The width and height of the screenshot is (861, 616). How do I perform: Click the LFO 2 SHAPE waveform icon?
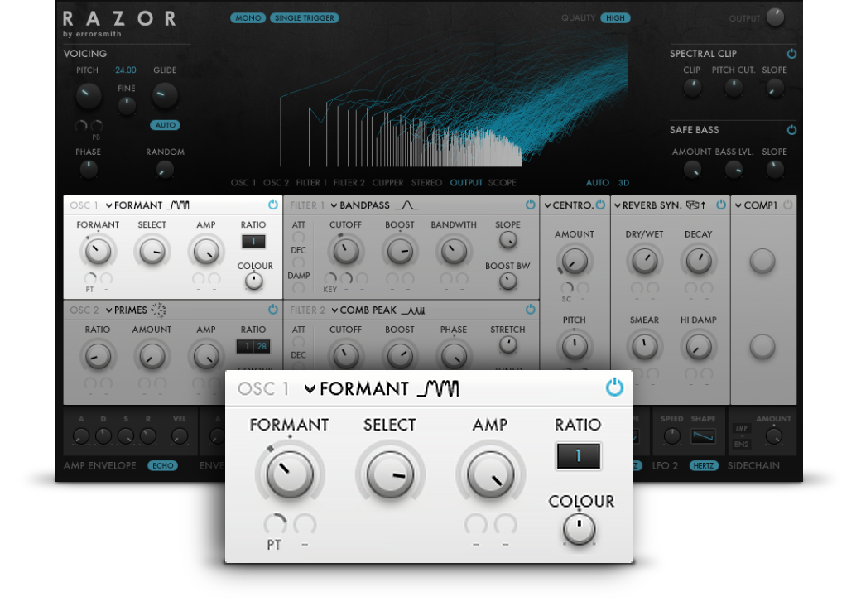click(x=704, y=436)
